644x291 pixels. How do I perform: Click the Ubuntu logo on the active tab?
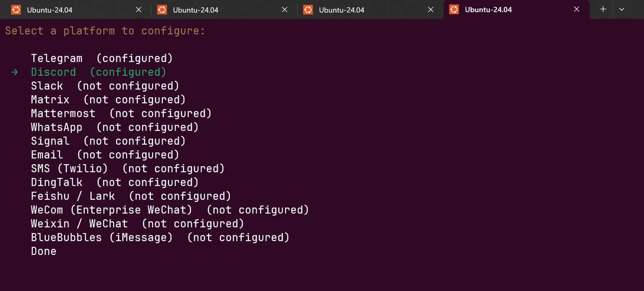[454, 10]
